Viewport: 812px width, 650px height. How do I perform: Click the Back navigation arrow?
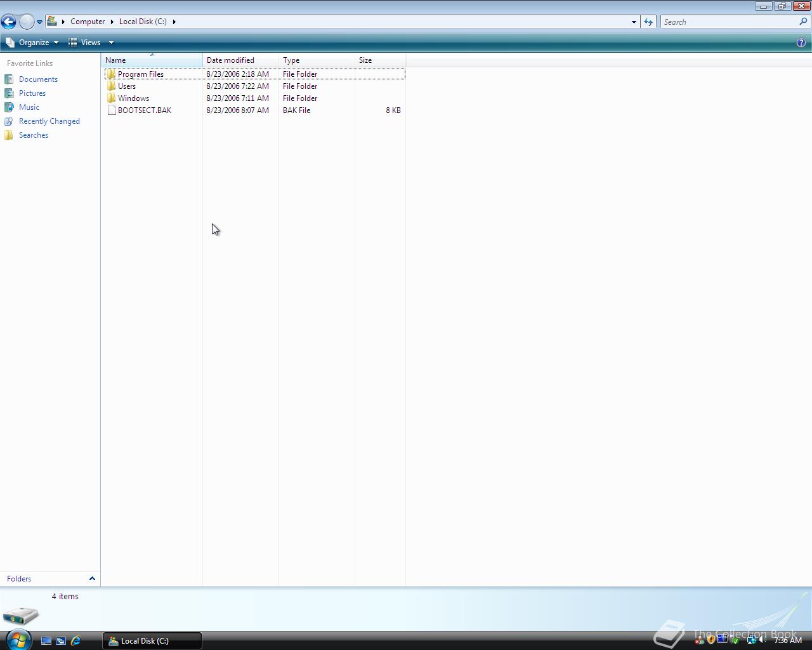8,22
